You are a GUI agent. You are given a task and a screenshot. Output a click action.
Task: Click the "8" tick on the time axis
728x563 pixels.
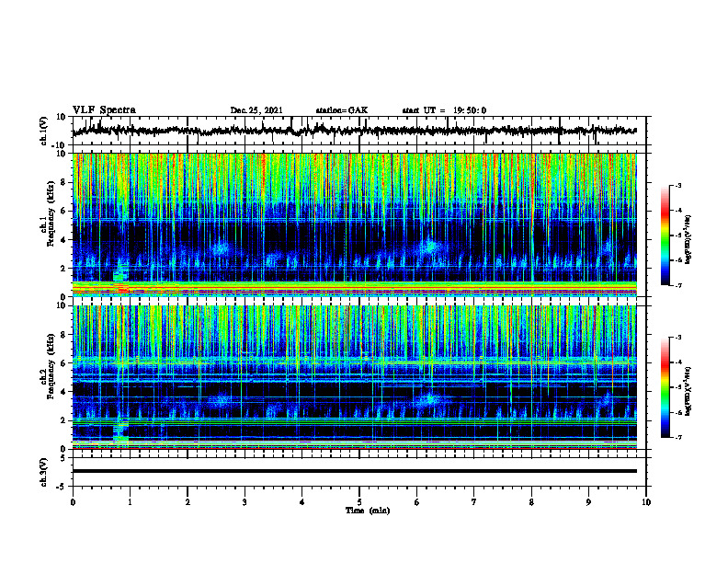pos(531,502)
